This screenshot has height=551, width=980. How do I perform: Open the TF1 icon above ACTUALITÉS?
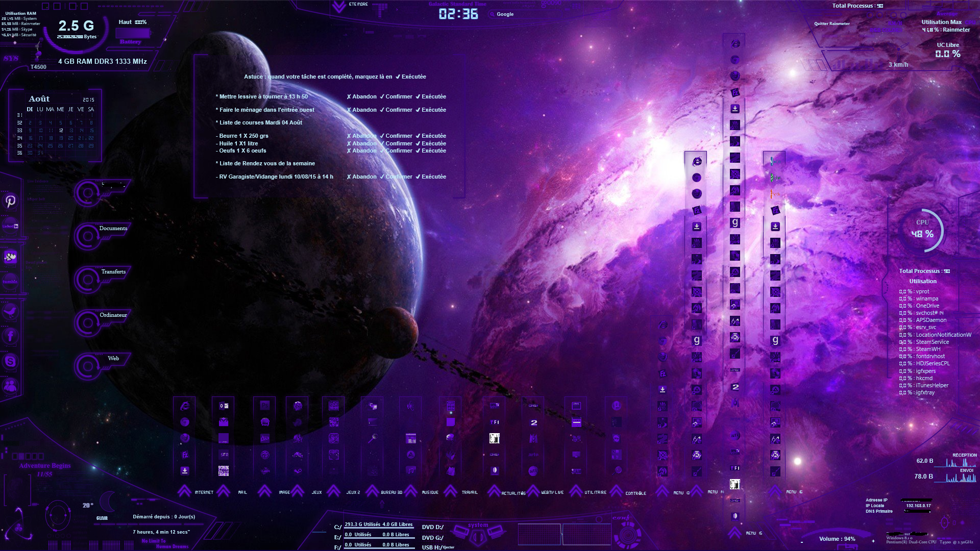(x=494, y=422)
